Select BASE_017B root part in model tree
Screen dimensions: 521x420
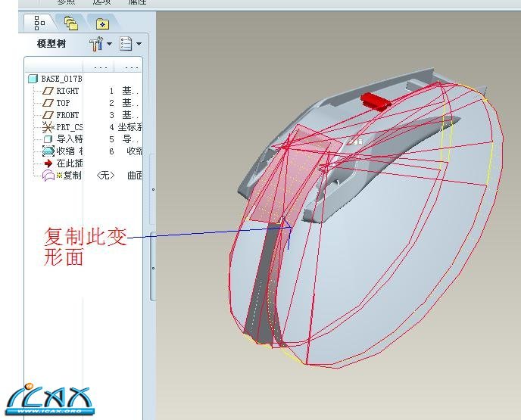61,79
